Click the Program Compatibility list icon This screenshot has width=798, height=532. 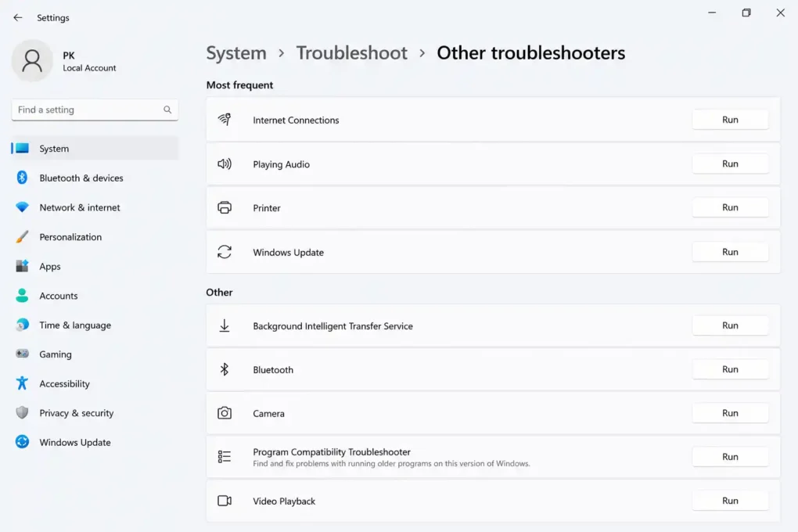pyautogui.click(x=225, y=457)
